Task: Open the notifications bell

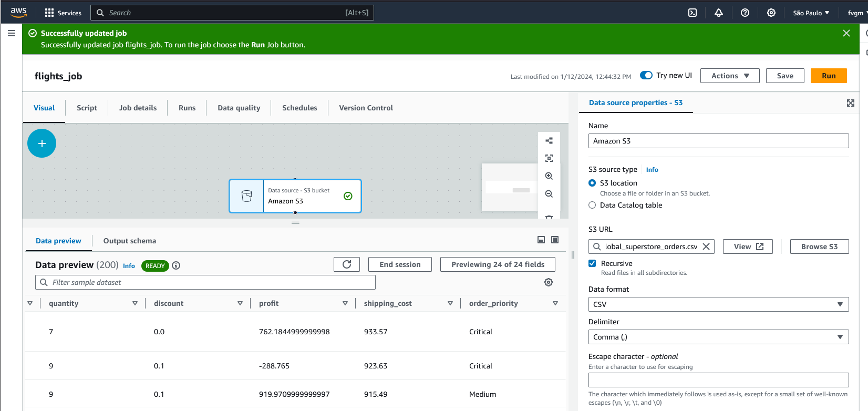Action: click(718, 13)
